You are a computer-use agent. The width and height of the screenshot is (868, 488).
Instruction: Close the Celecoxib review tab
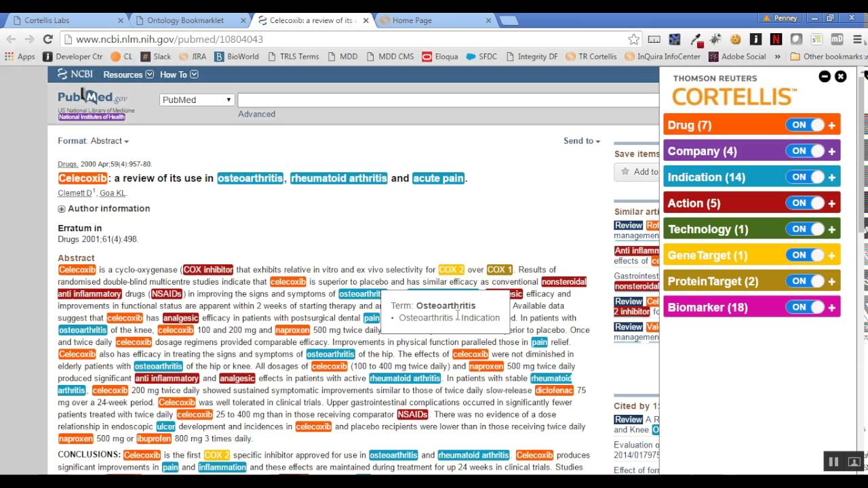(x=366, y=20)
